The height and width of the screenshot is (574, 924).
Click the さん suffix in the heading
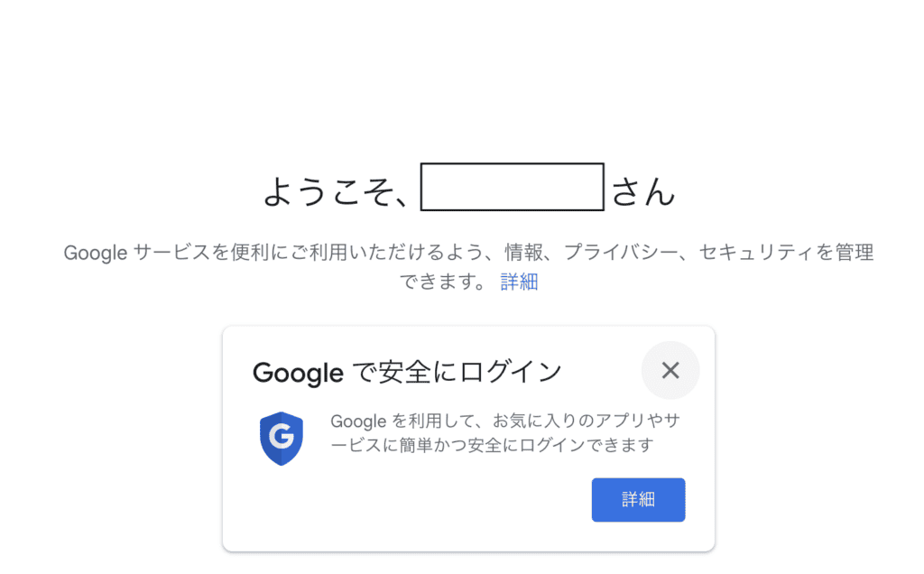(x=642, y=191)
